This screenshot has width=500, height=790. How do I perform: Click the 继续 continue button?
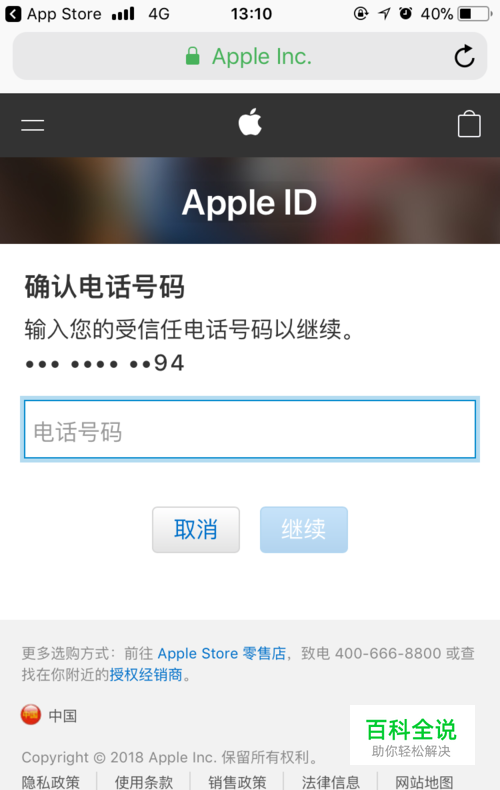click(x=304, y=530)
